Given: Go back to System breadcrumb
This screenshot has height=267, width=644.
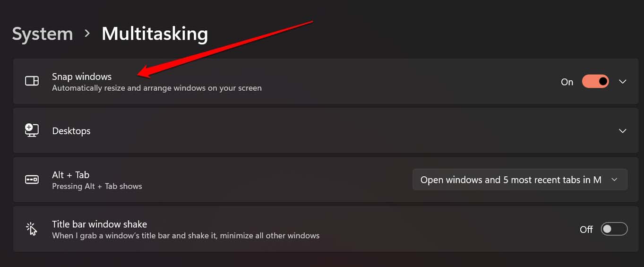Looking at the screenshot, I should (43, 34).
